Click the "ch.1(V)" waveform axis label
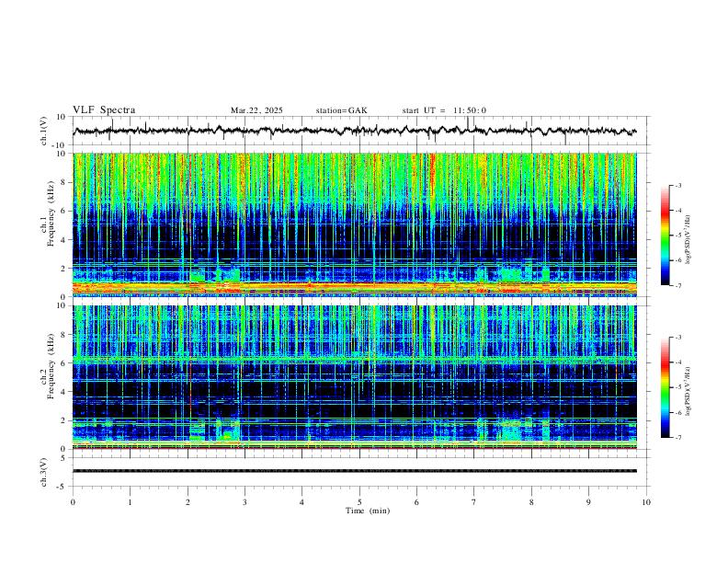Viewport: 728px width, 563px height. 44,131
